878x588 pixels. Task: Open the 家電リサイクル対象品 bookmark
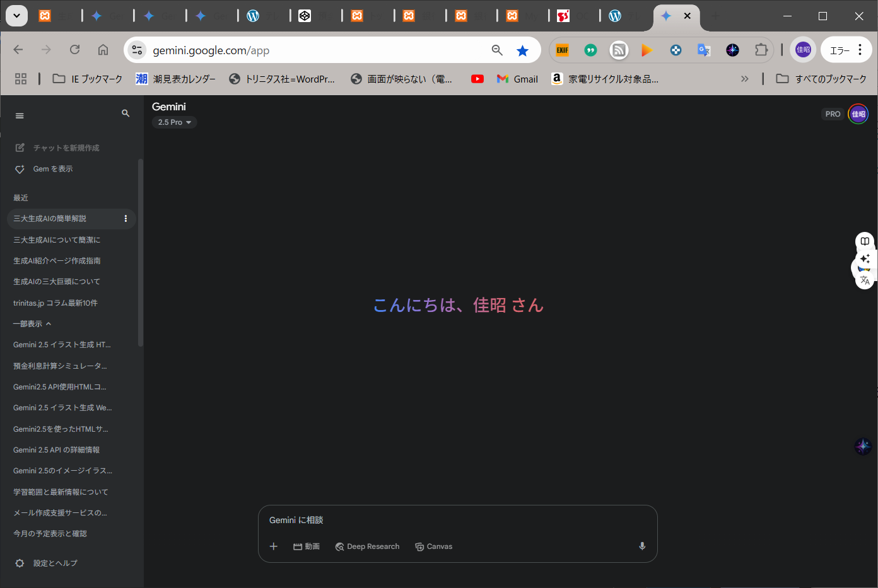(x=605, y=79)
